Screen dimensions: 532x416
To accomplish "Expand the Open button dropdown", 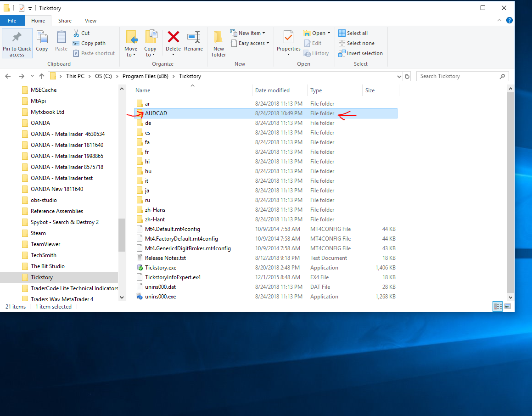I will click(329, 33).
